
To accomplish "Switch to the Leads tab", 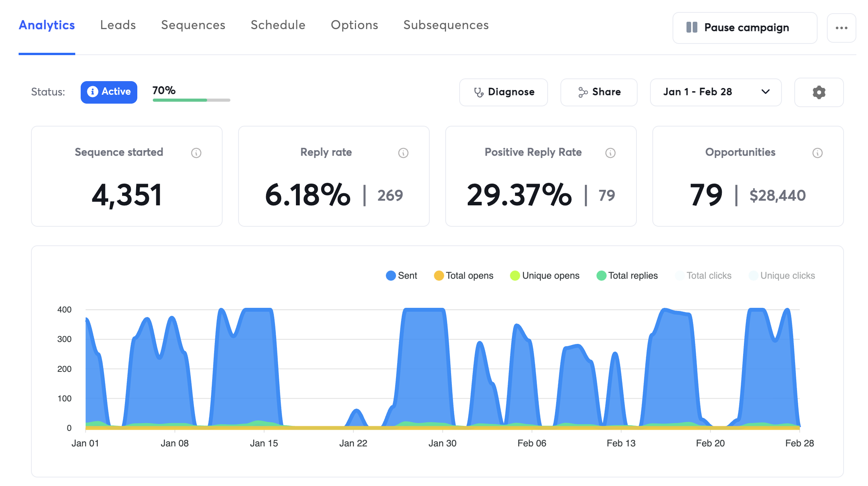I will [118, 25].
